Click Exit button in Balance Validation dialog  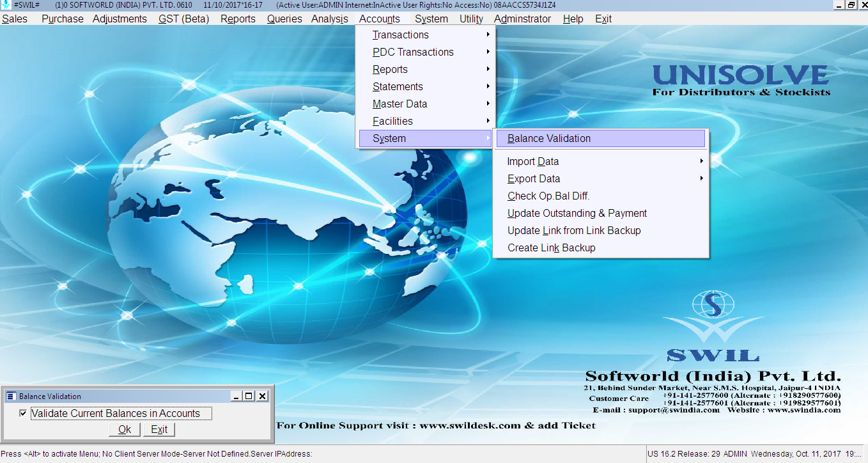coord(159,430)
